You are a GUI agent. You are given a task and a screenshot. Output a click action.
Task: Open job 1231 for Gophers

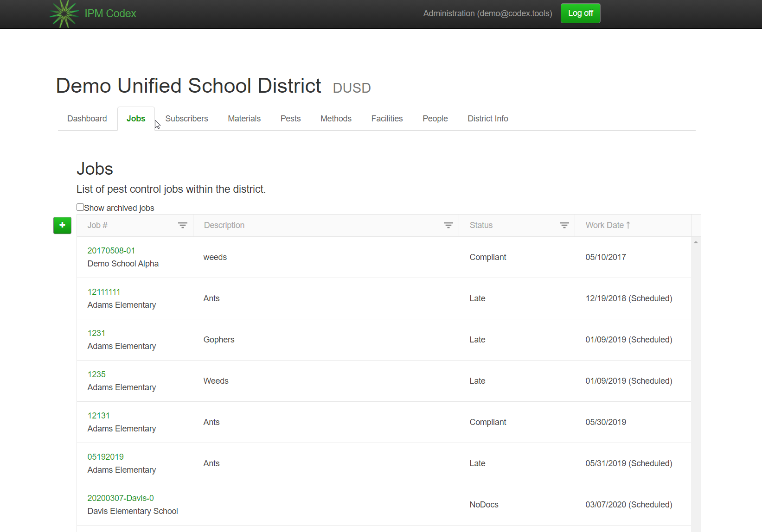point(96,333)
